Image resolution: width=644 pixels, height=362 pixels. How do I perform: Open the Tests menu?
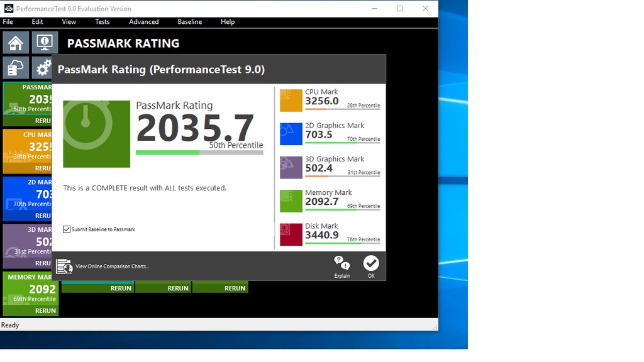(103, 22)
